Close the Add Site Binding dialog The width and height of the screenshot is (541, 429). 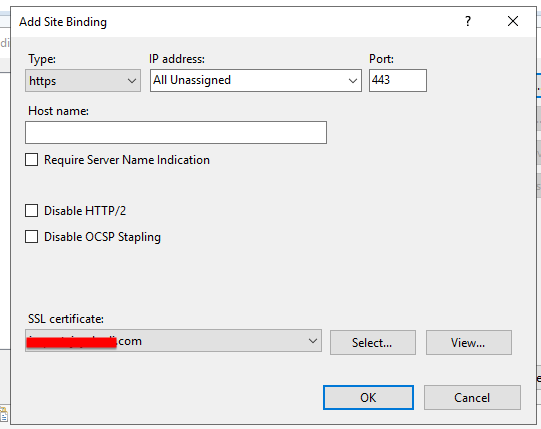tap(513, 21)
